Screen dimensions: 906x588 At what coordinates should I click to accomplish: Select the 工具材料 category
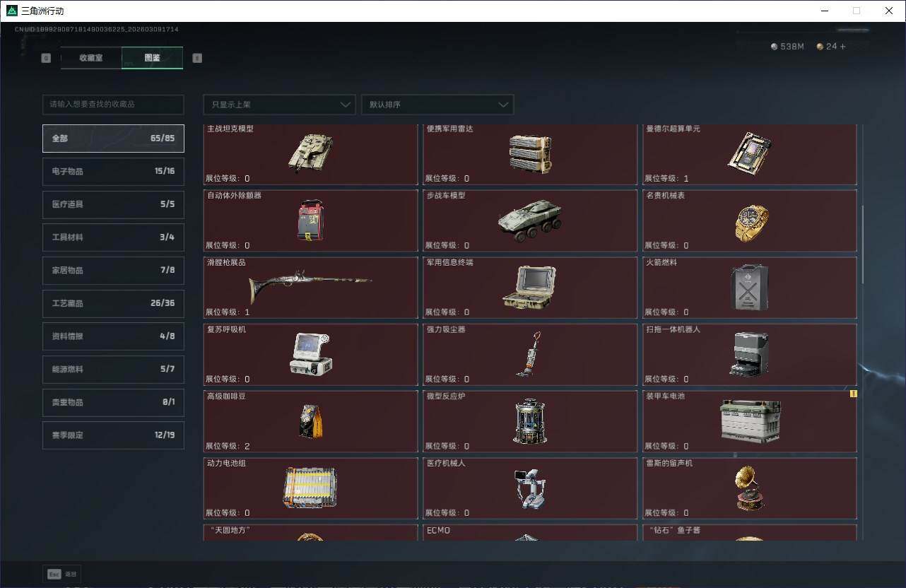pos(113,237)
